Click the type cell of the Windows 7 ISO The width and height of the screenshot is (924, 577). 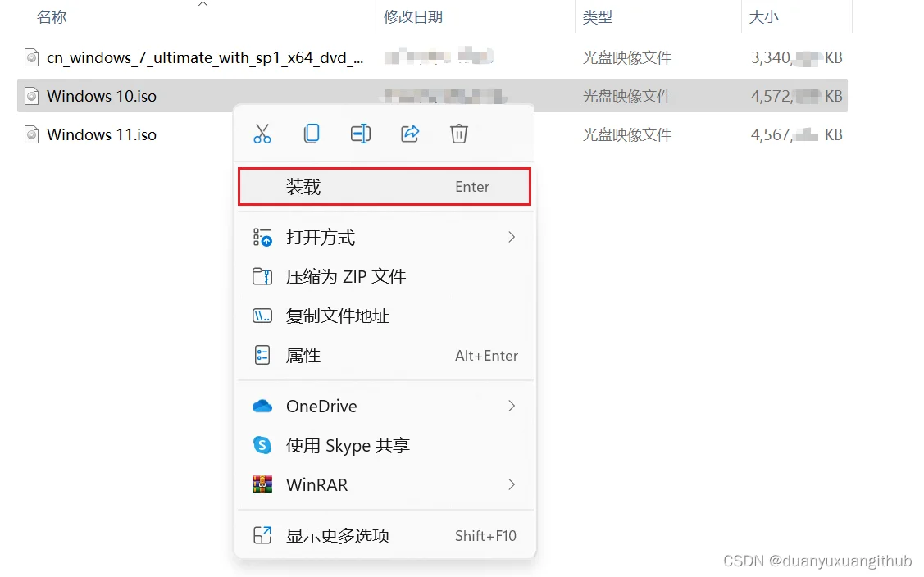[627, 57]
